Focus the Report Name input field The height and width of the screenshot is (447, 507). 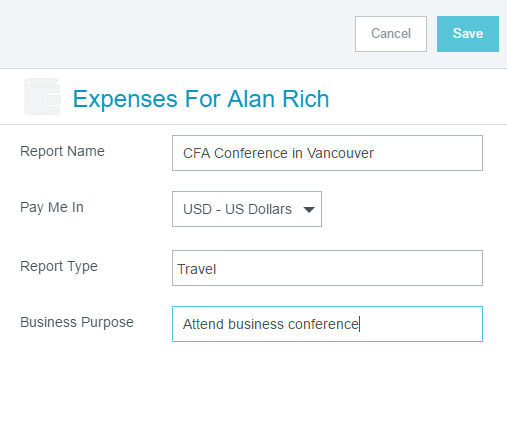pos(327,153)
